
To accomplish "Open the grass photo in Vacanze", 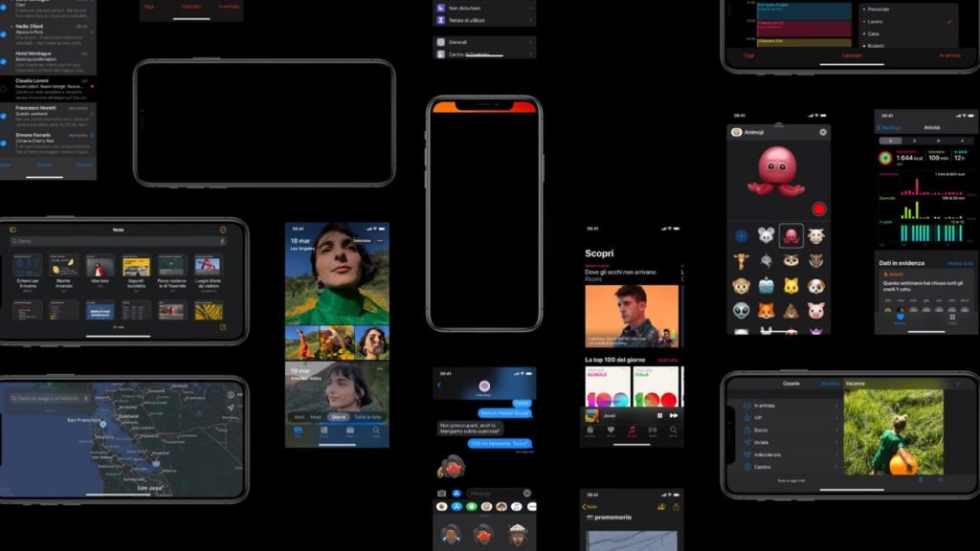I will coord(894,432).
